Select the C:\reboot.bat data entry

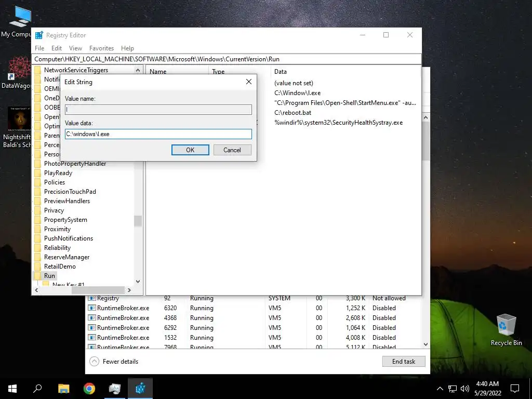[293, 113]
